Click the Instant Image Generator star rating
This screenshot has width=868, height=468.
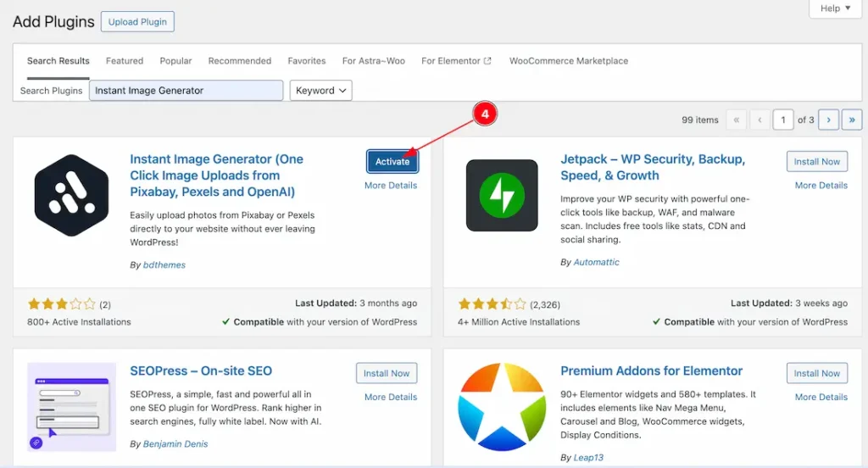(x=61, y=304)
